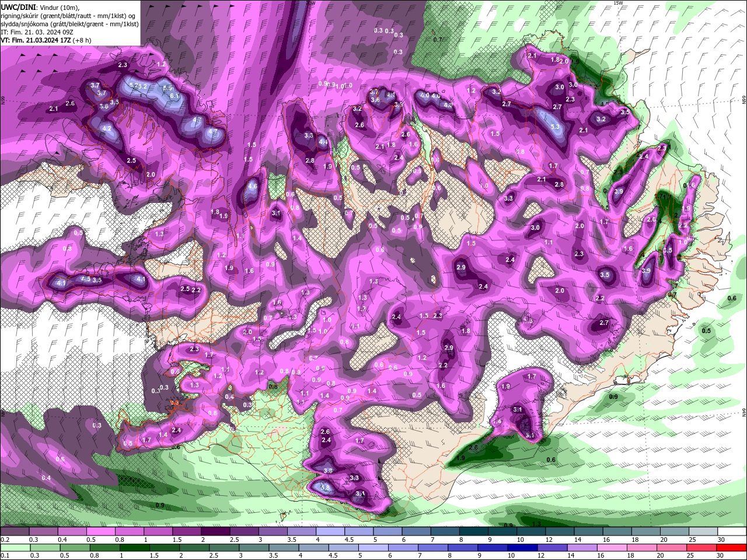Viewport: 747px width, 560px height.
Task: Pick the dark teal 8 swatch on the snow scale
Action: [x=474, y=531]
